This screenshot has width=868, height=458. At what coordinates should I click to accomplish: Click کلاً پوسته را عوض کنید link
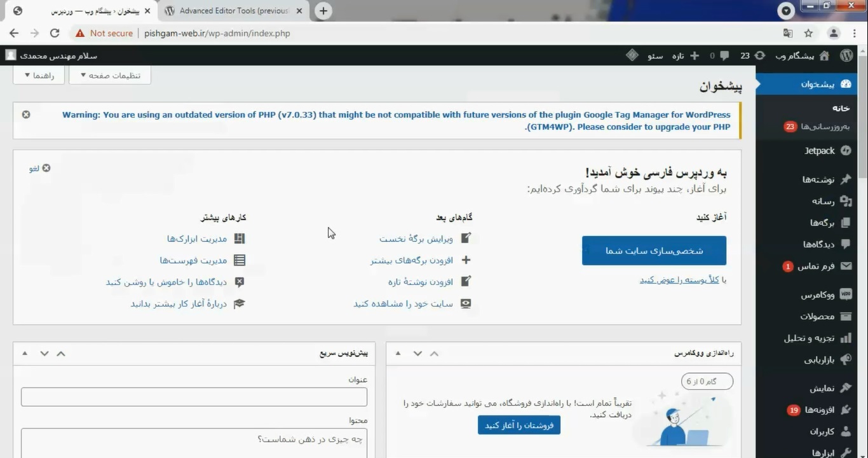(x=679, y=280)
